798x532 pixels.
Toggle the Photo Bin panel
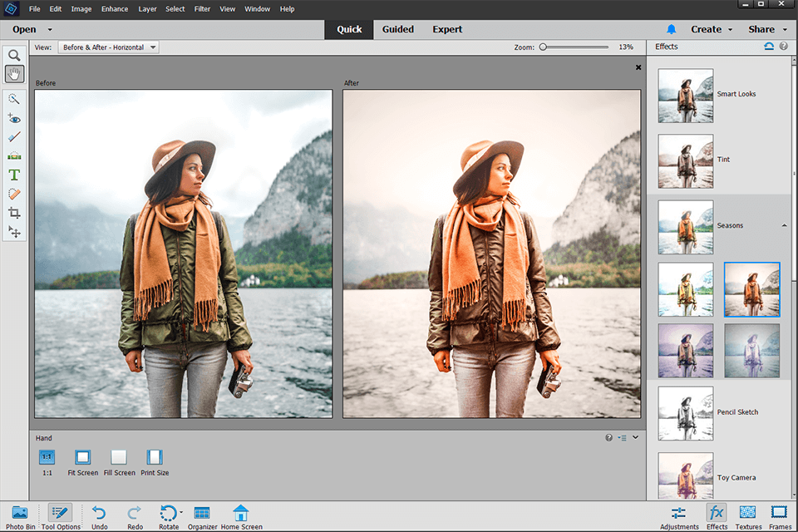point(20,514)
